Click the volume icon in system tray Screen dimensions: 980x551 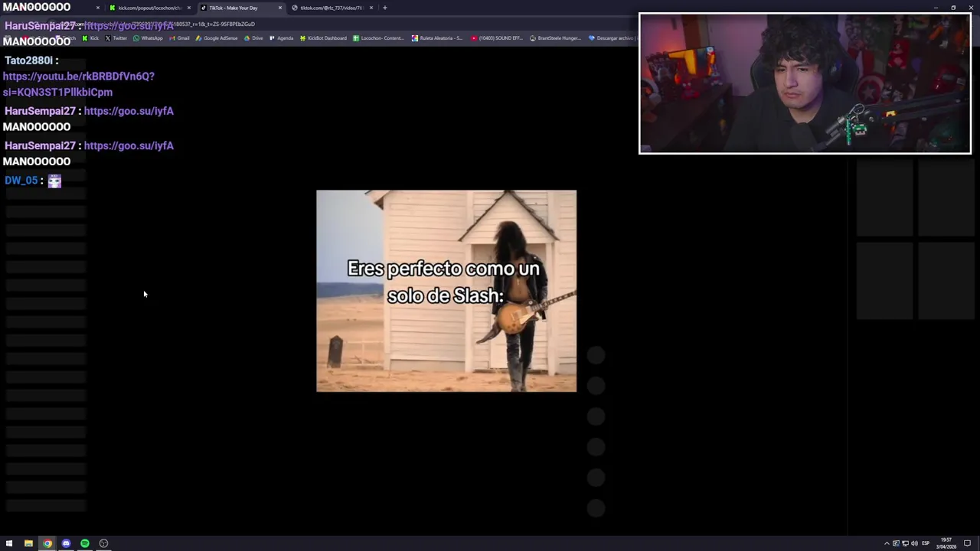[x=914, y=543]
